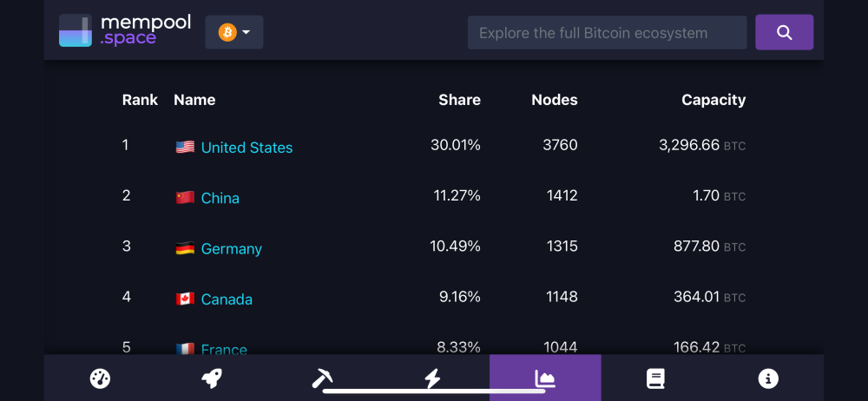
Task: Click the Share column header
Action: 459,100
